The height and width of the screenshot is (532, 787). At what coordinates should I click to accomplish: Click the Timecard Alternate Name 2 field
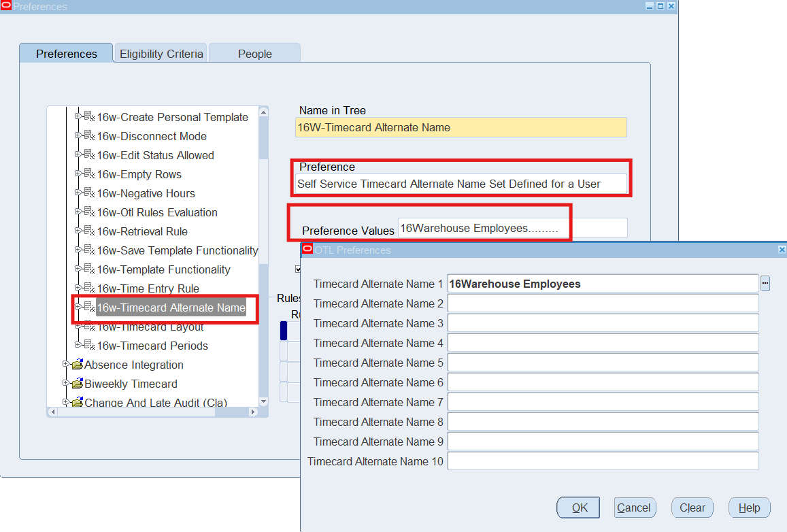pos(603,303)
